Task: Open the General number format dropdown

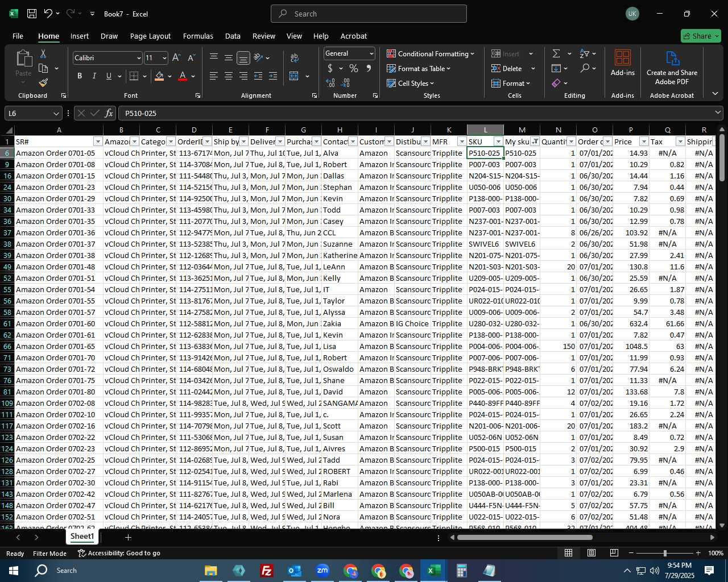Action: click(x=371, y=54)
